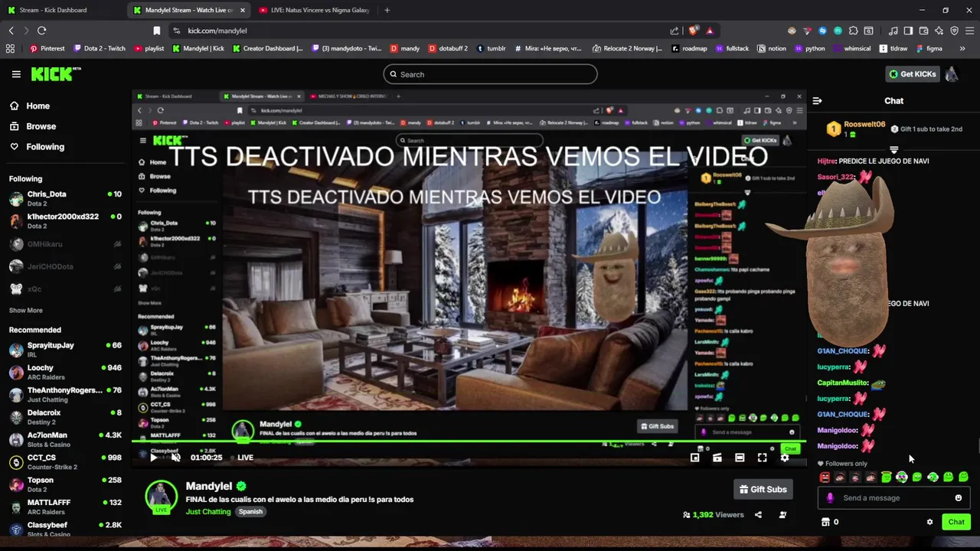
Task: Click the green Chat send button
Action: [x=956, y=522]
